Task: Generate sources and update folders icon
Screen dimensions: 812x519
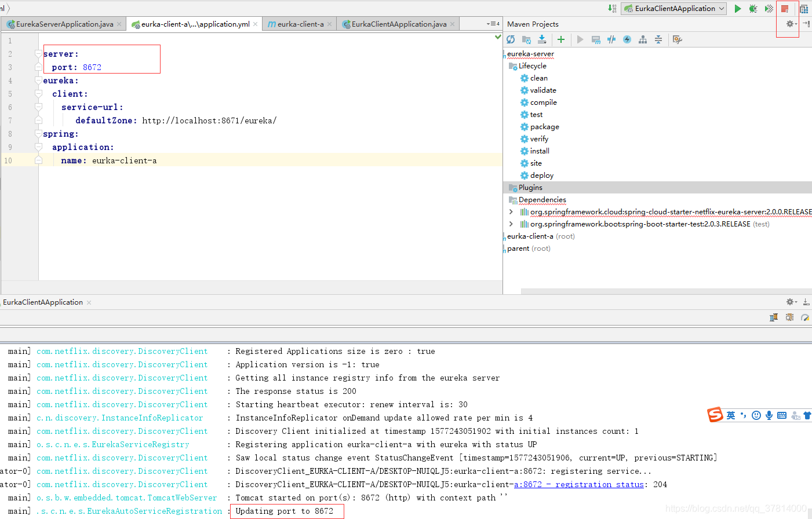Action: 526,39
